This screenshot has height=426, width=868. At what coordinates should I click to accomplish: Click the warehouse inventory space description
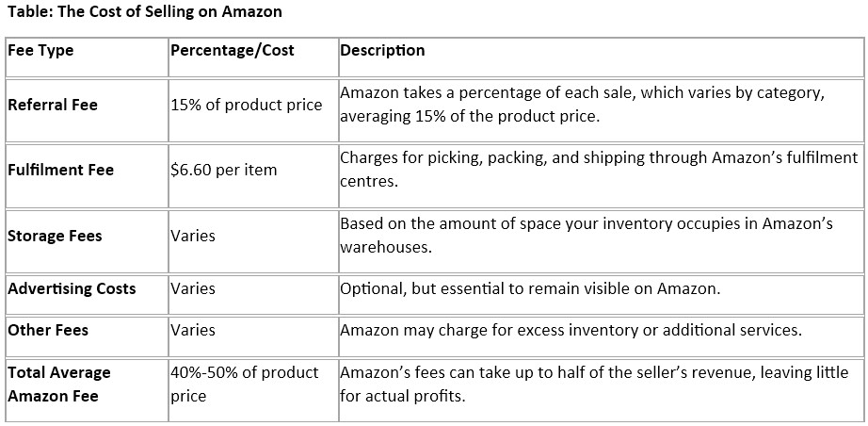click(587, 236)
